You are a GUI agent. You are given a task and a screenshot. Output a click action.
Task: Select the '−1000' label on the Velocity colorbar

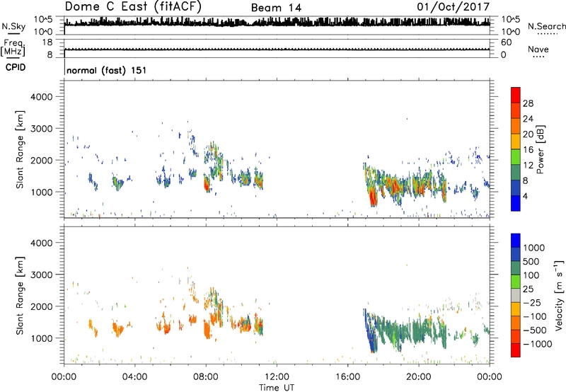(537, 344)
